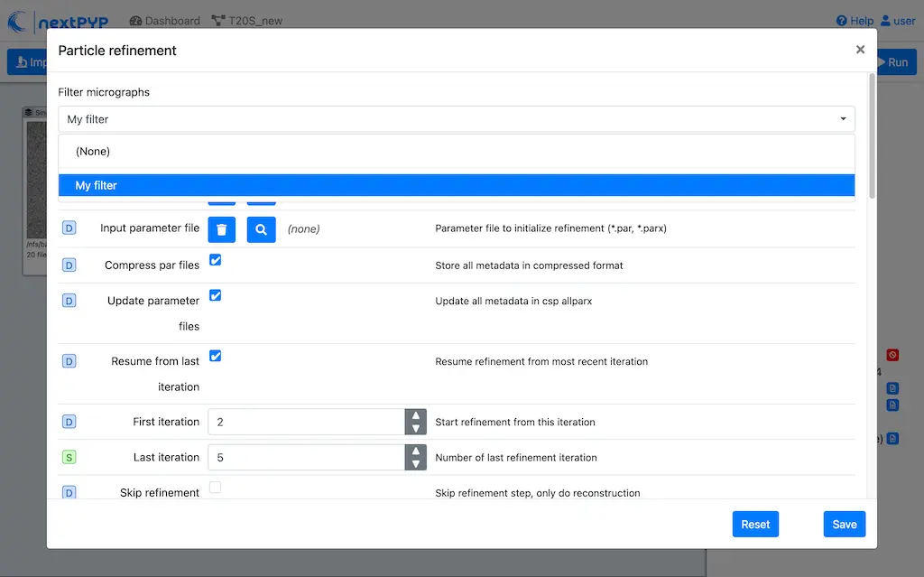
Task: Click the D badge beside First iteration
Action: click(x=69, y=422)
